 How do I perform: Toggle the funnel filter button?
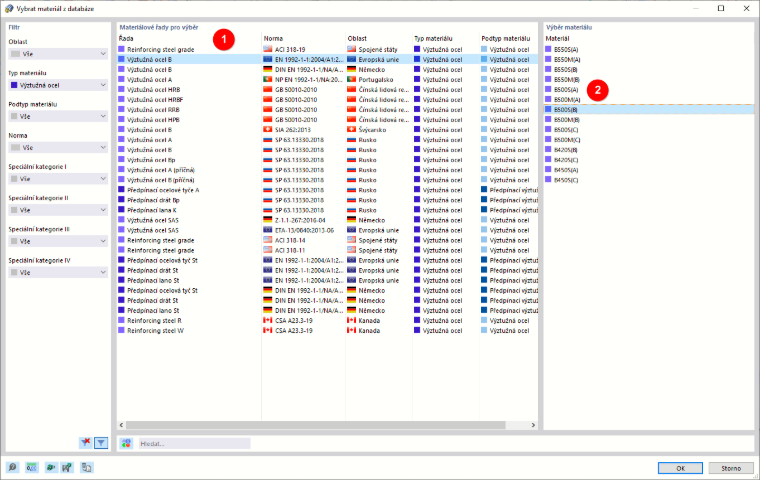[101, 442]
